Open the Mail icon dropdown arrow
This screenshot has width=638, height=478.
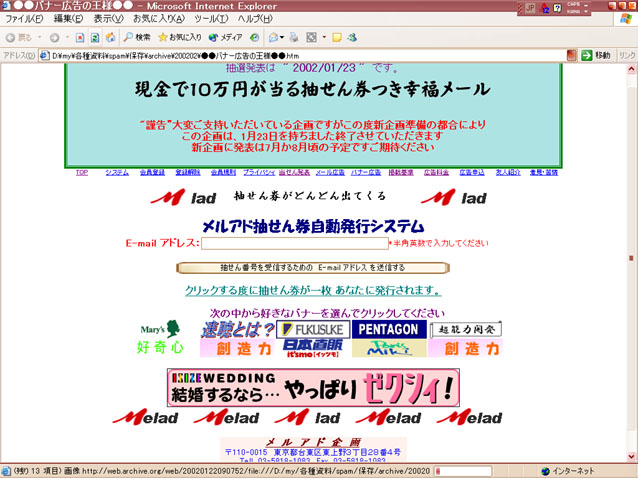click(282, 37)
